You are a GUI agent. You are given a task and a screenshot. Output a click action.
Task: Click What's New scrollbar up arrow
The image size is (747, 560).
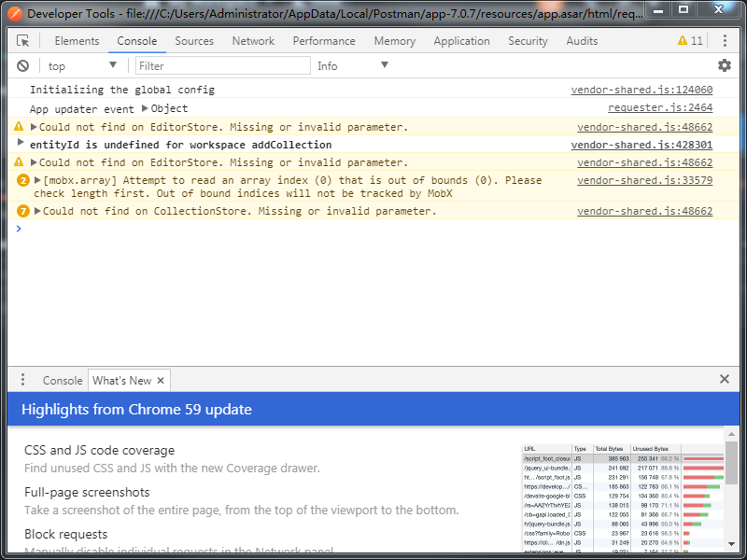731,434
